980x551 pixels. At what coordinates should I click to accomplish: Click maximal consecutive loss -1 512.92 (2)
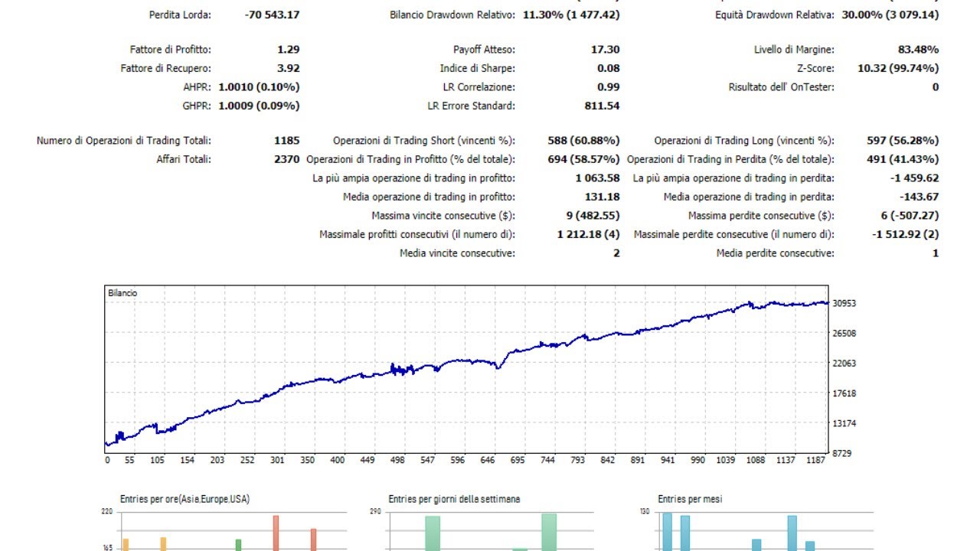906,234
